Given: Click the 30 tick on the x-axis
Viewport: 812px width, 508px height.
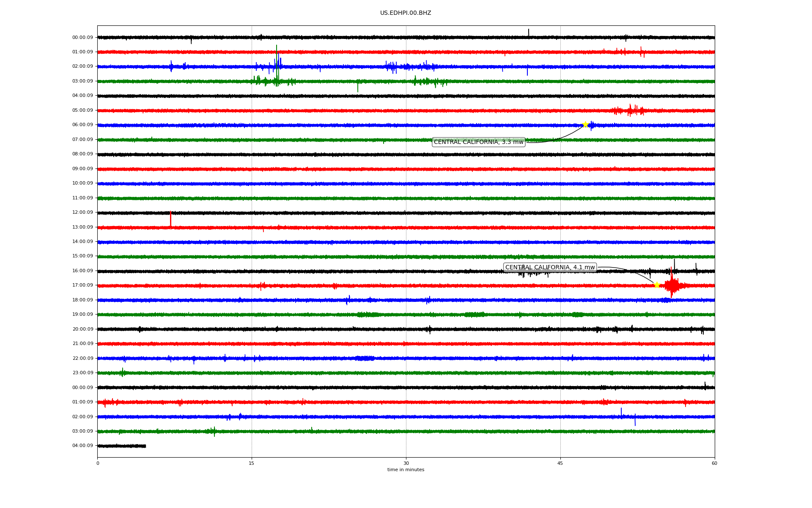Looking at the screenshot, I should (406, 463).
